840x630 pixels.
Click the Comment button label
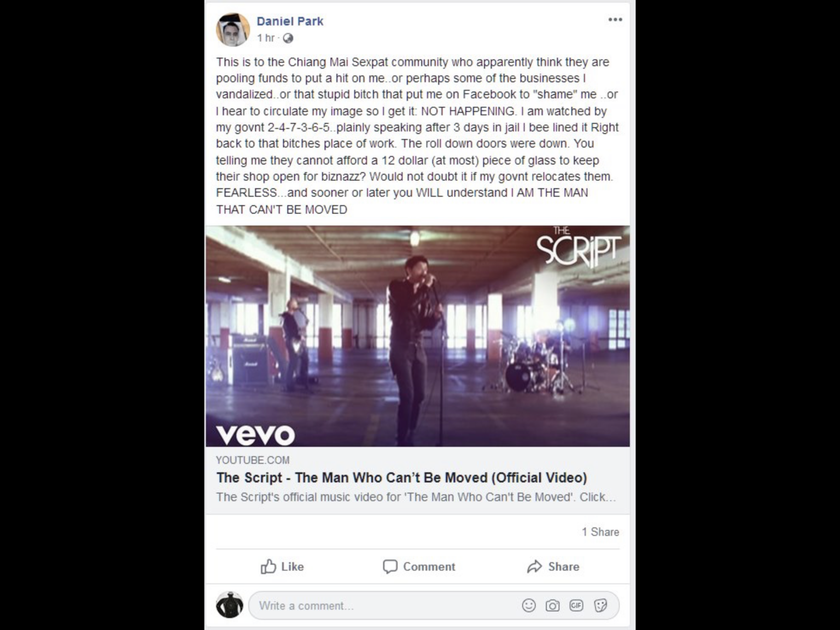[x=429, y=567]
